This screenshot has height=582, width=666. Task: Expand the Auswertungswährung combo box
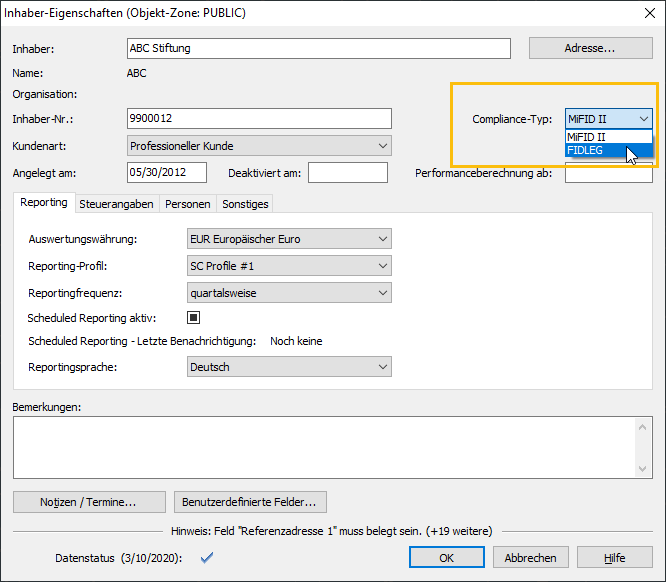[x=289, y=239]
